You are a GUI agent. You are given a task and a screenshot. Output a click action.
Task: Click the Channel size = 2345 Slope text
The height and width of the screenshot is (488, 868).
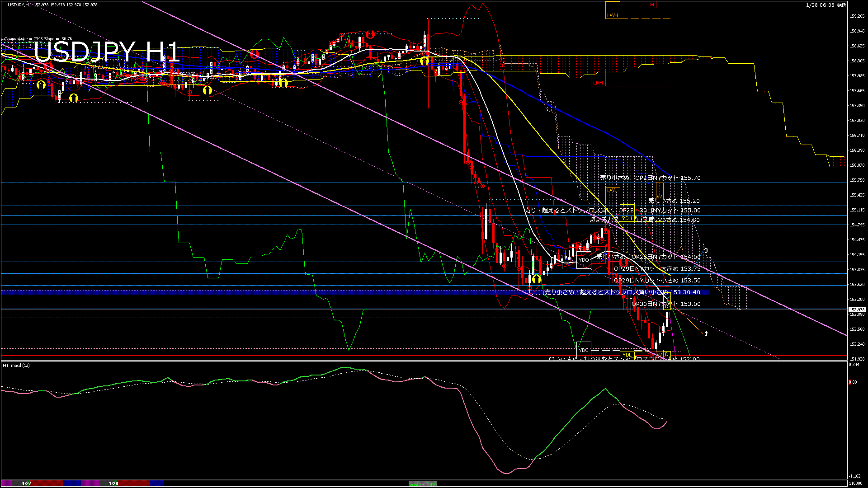(38, 38)
